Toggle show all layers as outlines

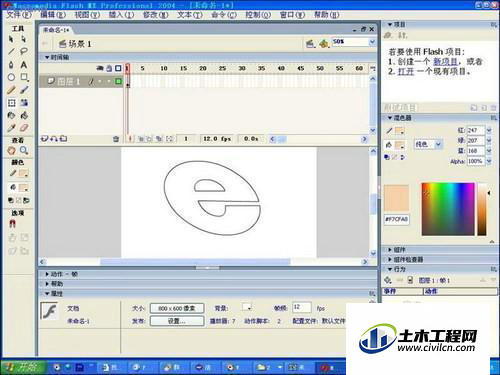click(x=118, y=68)
